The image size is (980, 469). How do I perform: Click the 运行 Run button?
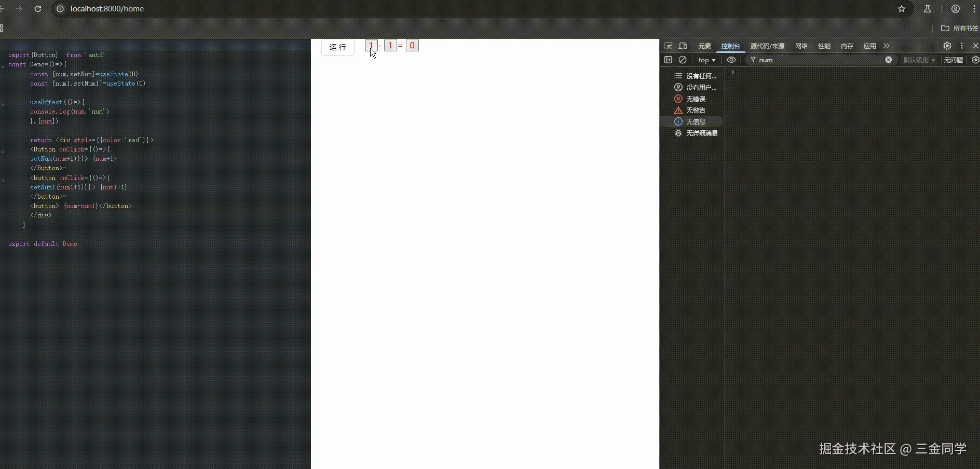(337, 47)
